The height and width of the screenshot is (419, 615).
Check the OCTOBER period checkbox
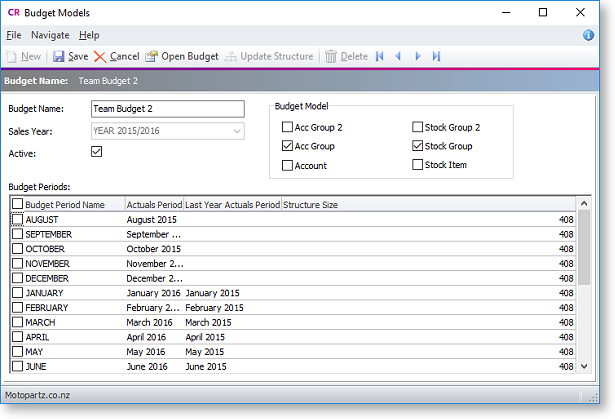17,249
